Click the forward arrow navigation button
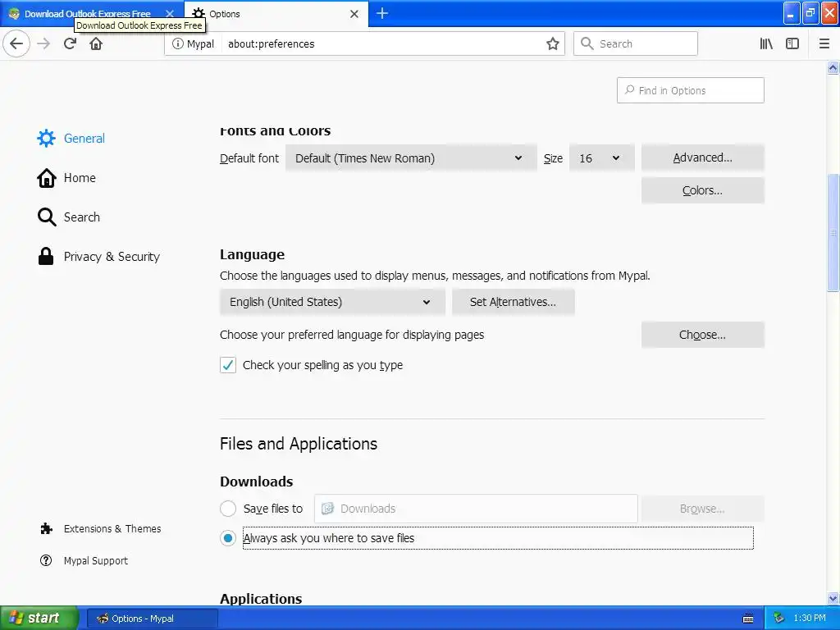The image size is (840, 630). (43, 43)
